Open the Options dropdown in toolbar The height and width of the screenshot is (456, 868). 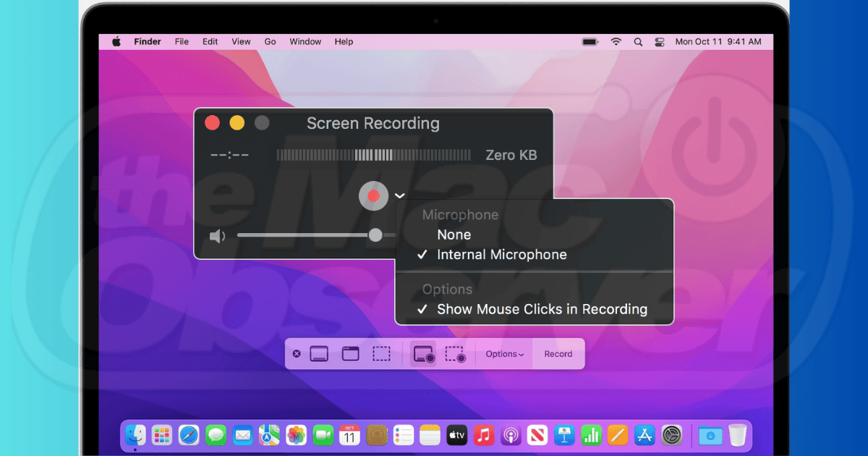(504, 354)
